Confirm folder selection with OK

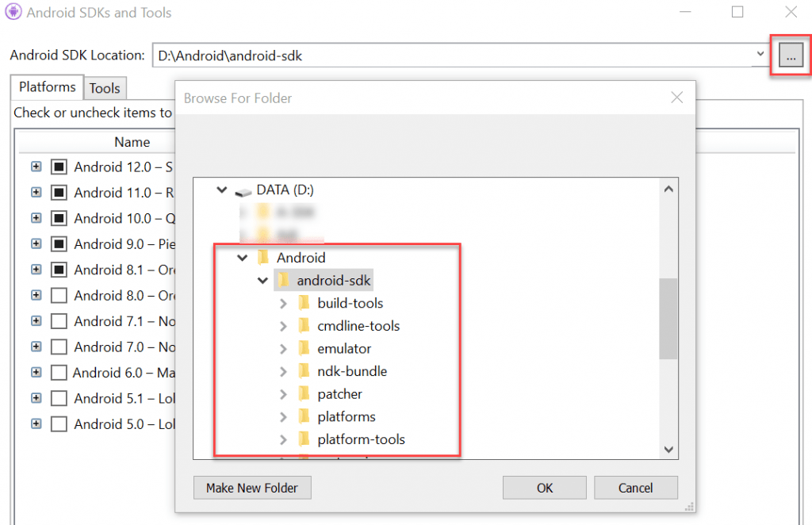[545, 488]
